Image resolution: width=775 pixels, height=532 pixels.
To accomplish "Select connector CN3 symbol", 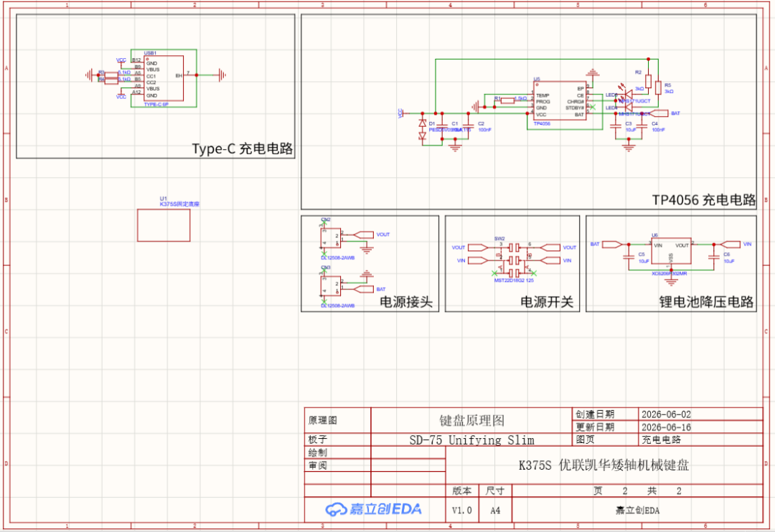I will click(331, 286).
